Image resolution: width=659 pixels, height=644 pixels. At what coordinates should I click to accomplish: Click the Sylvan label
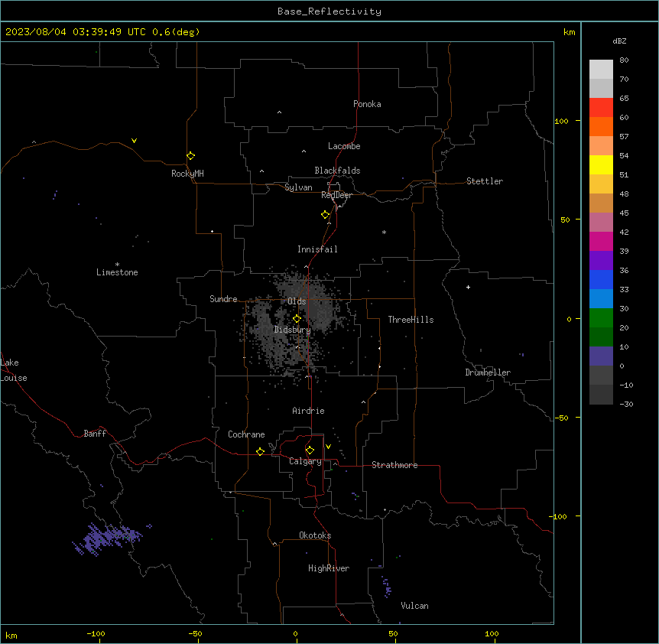coord(298,187)
